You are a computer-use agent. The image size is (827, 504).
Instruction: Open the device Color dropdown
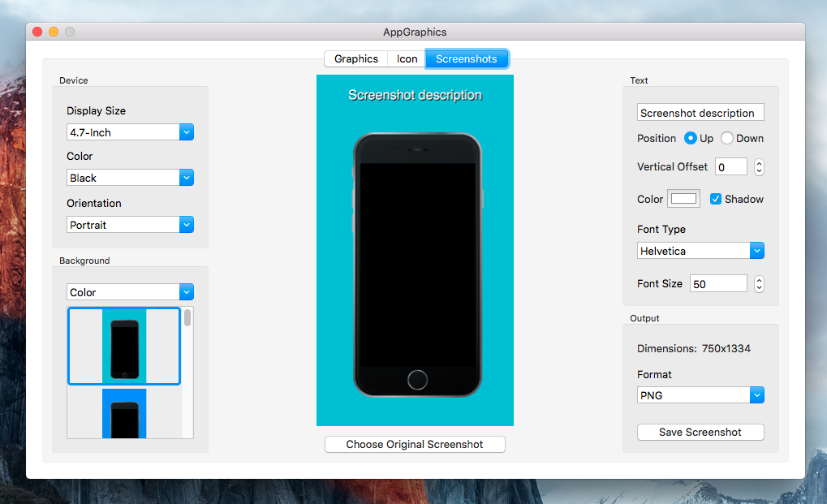click(130, 178)
